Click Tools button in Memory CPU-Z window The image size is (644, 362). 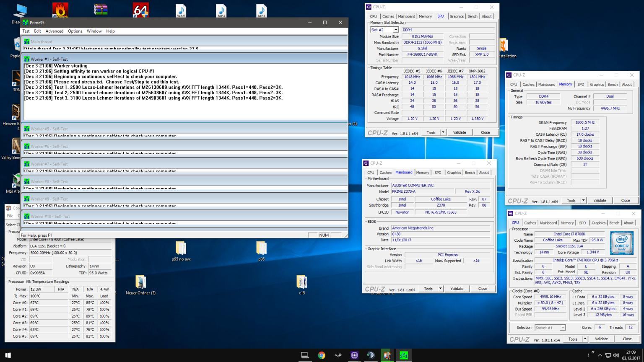[571, 201]
